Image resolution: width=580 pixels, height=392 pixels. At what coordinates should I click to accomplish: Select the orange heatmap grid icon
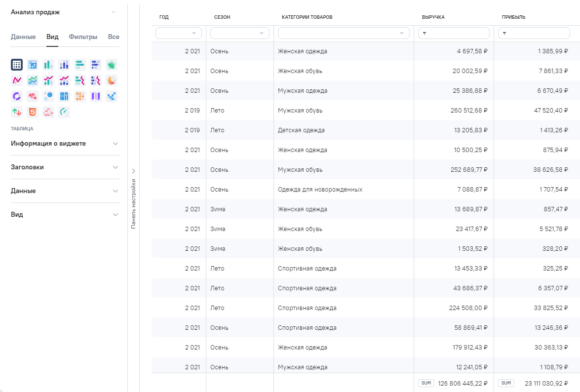tap(80, 96)
